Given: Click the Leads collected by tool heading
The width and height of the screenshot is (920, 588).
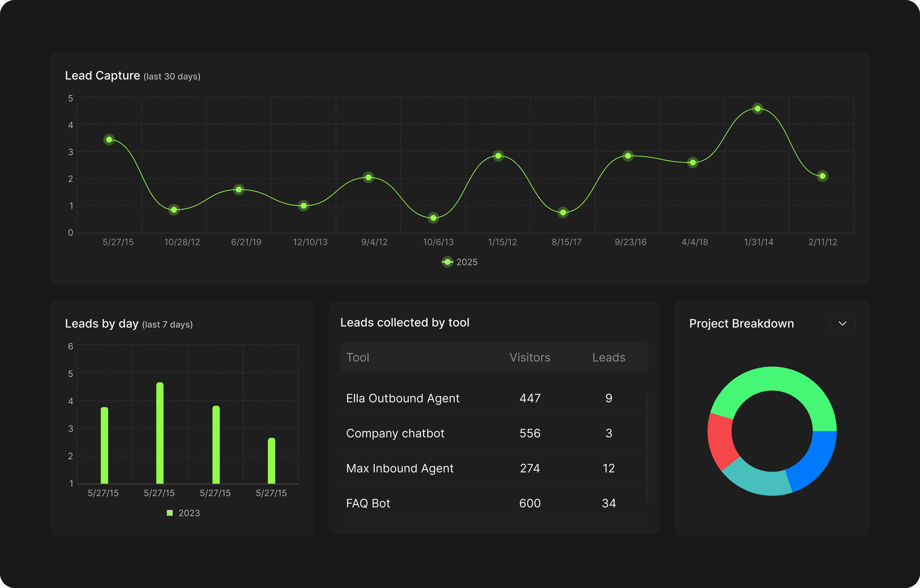Looking at the screenshot, I should (405, 322).
